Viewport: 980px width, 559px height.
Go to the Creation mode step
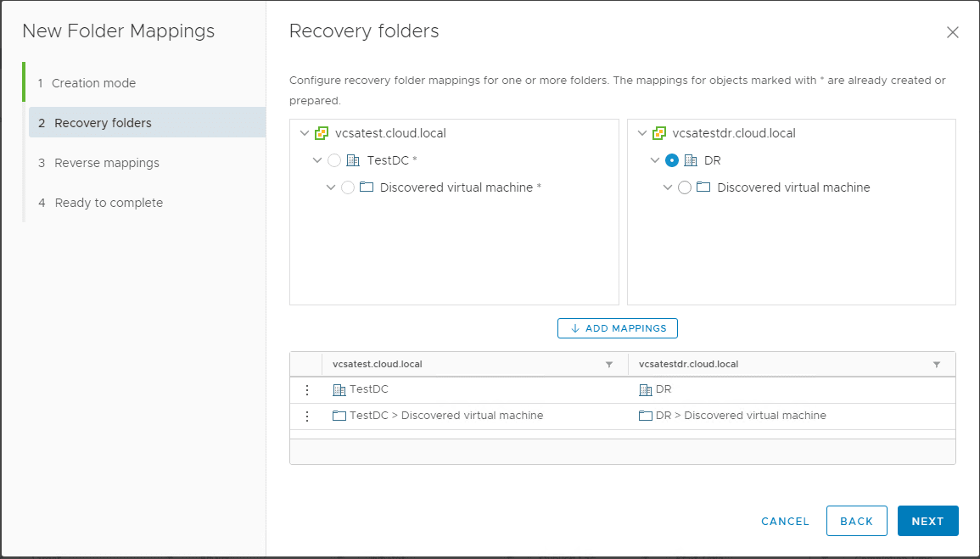(x=93, y=83)
